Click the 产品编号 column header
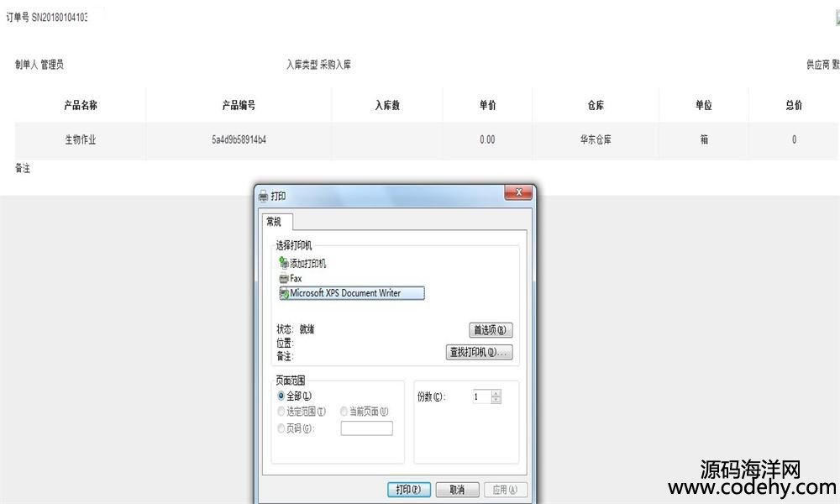This screenshot has width=840, height=504. pyautogui.click(x=239, y=106)
